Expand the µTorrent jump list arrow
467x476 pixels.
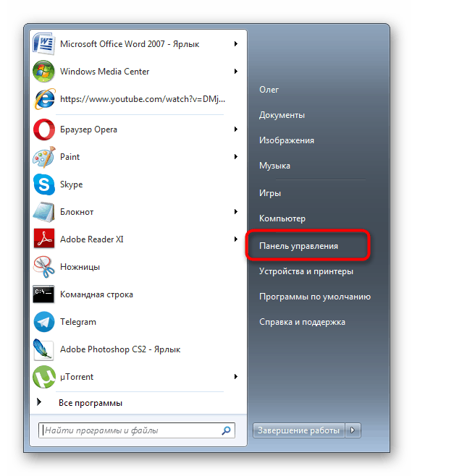coord(236,377)
